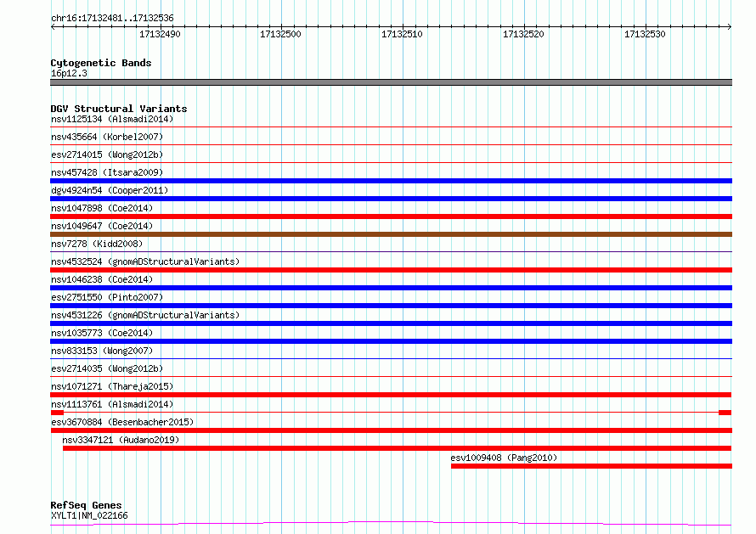Viewport: 756px width, 534px height.
Task: Click ruler coordinate 17132490
Action: point(160,34)
